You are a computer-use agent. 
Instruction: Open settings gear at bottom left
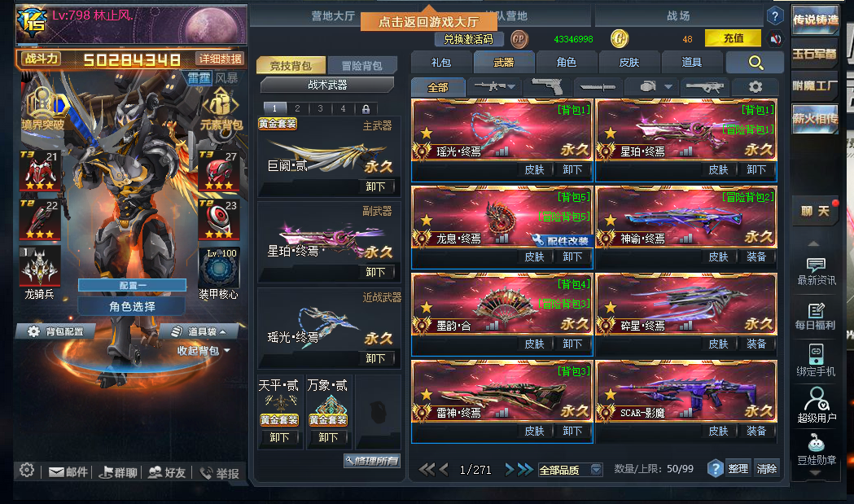coord(27,471)
